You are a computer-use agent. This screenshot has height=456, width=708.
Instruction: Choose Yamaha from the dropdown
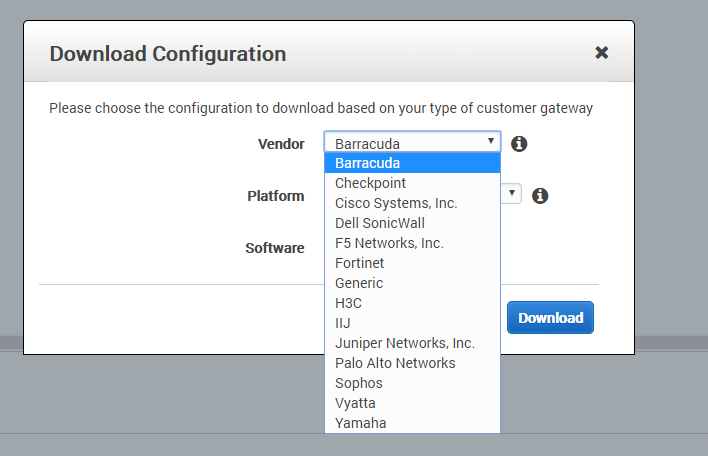(412, 423)
